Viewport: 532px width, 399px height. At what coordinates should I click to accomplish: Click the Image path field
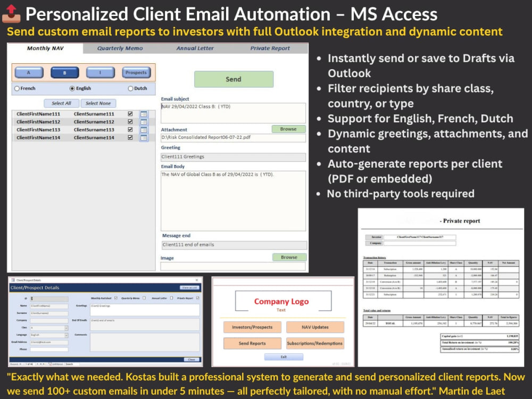click(x=233, y=267)
